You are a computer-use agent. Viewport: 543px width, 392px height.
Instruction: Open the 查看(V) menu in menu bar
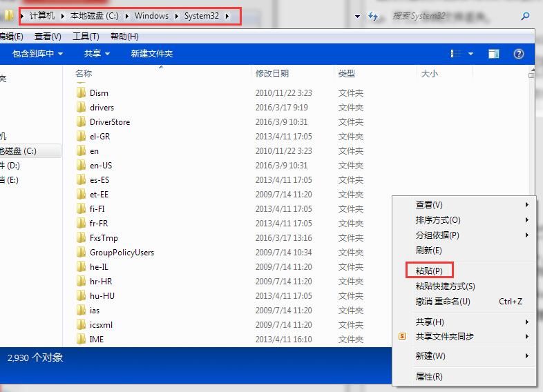[x=48, y=37]
